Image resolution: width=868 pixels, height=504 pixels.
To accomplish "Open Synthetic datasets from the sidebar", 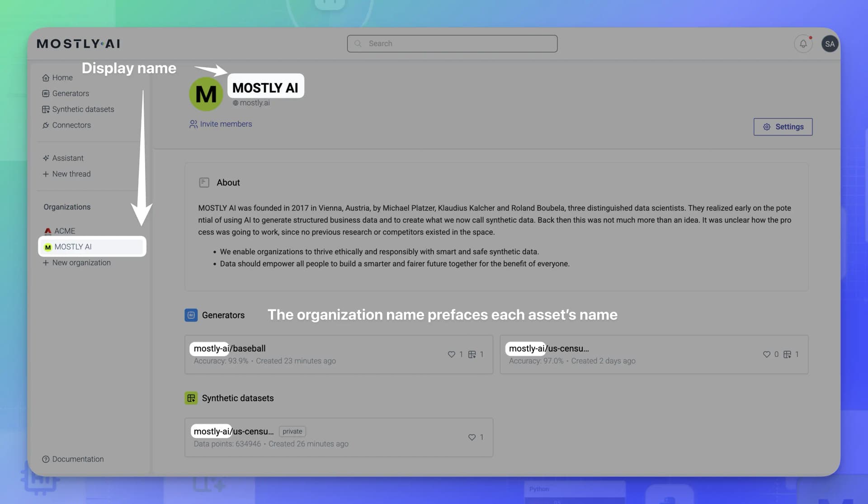I will pyautogui.click(x=83, y=109).
